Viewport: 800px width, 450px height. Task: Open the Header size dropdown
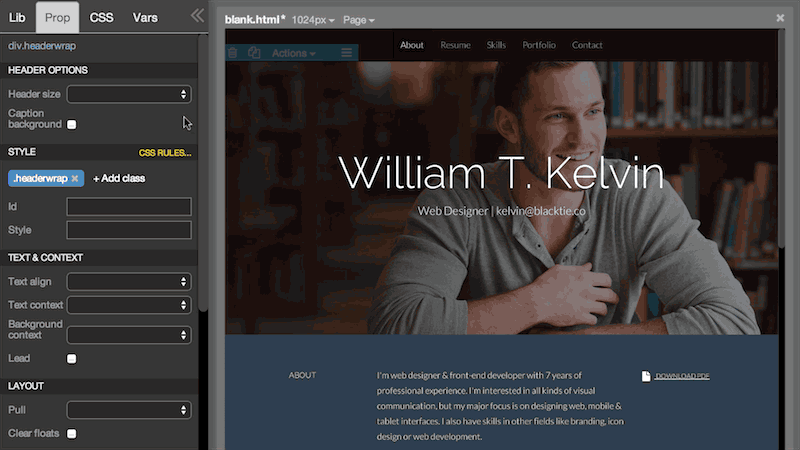129,94
